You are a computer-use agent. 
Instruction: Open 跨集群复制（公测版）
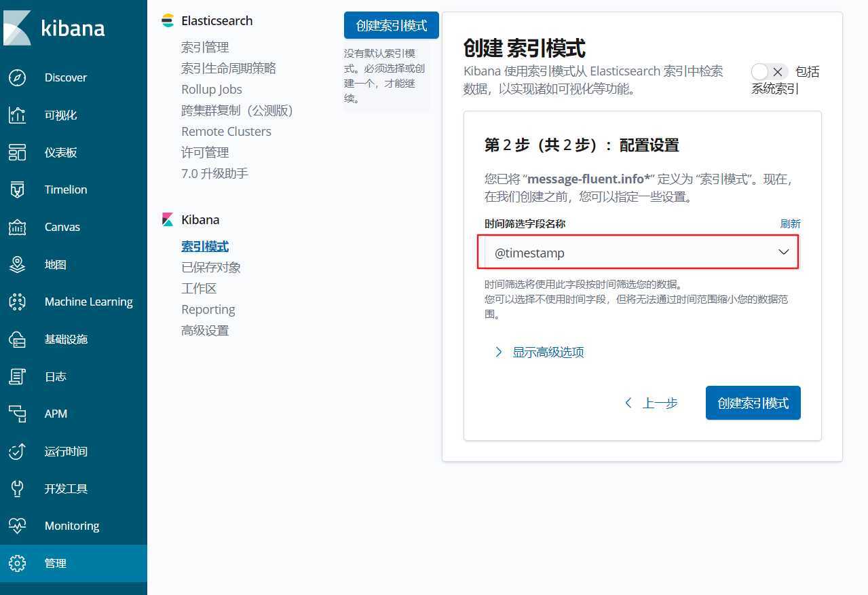238,110
